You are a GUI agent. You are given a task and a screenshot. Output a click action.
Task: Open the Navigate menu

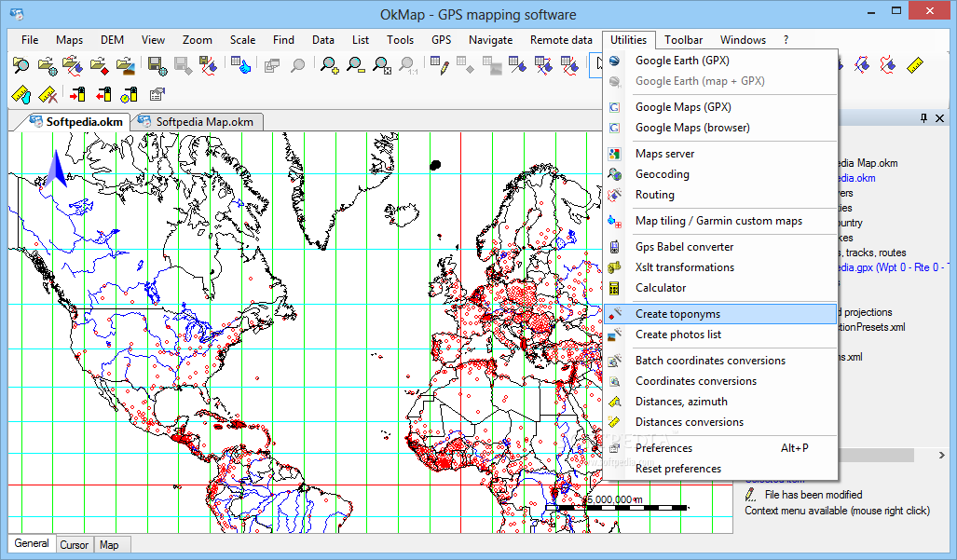pos(490,40)
